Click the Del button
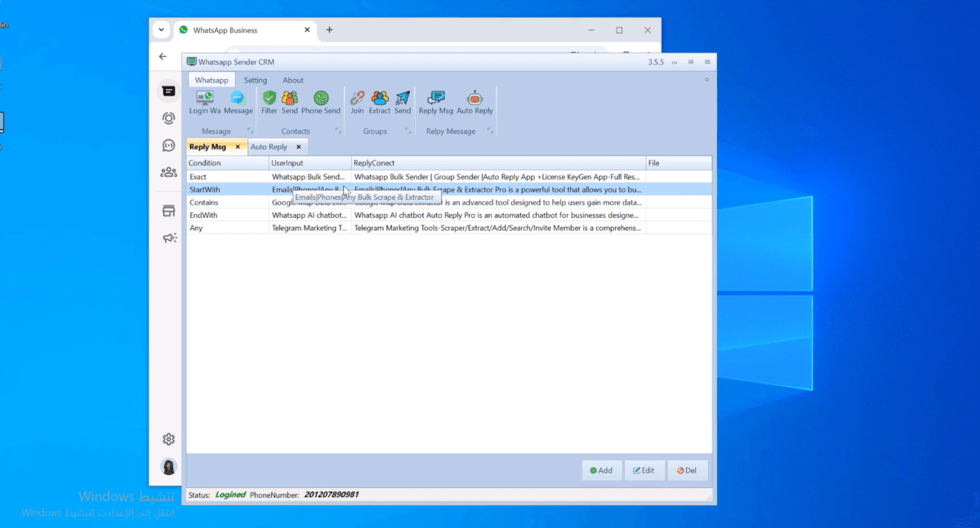Image resolution: width=980 pixels, height=528 pixels. click(x=688, y=470)
